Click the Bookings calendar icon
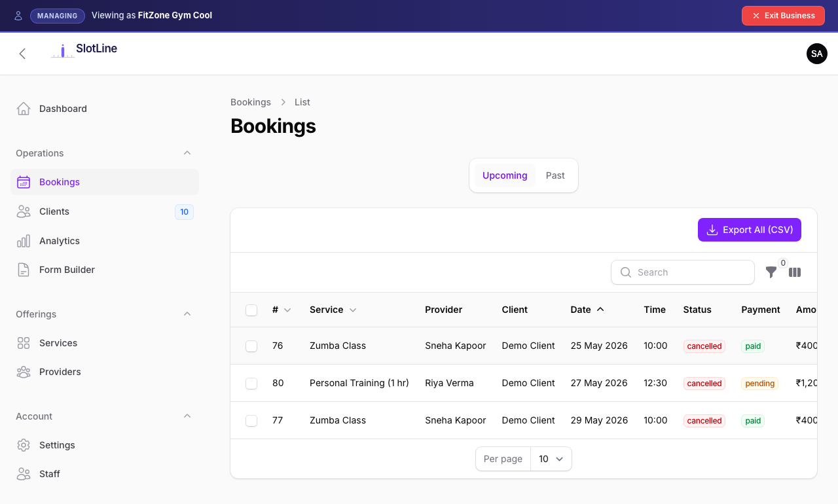Image resolution: width=838 pixels, height=504 pixels. tap(24, 182)
